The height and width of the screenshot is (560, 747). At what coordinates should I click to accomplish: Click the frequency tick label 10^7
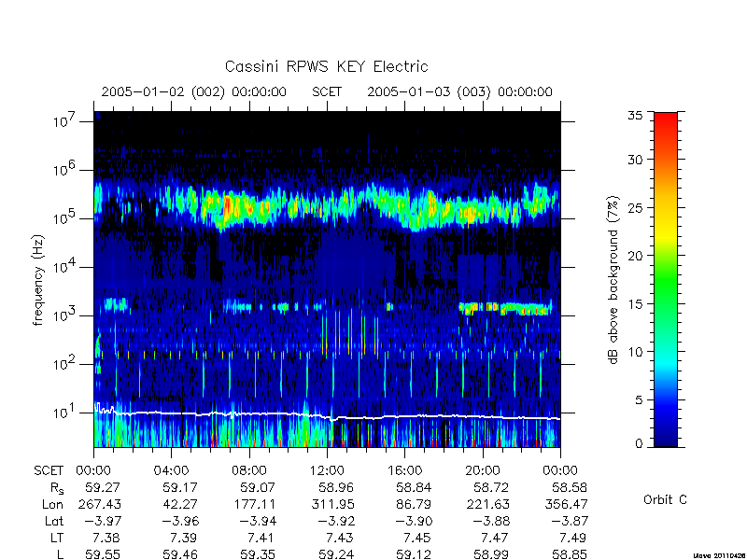pyautogui.click(x=63, y=121)
